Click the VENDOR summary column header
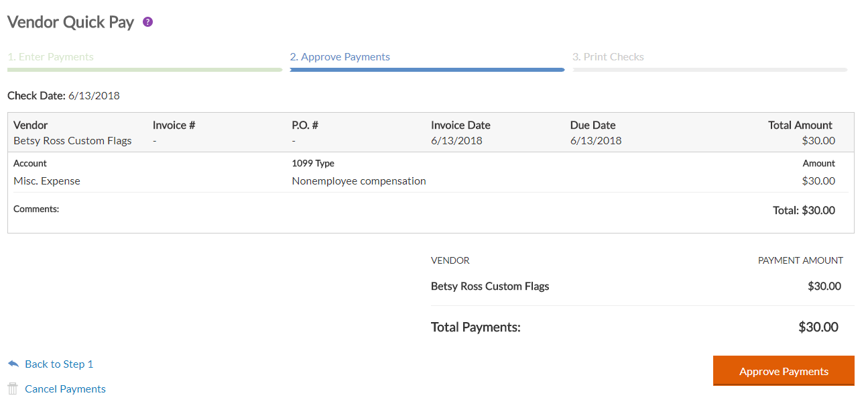 click(450, 260)
